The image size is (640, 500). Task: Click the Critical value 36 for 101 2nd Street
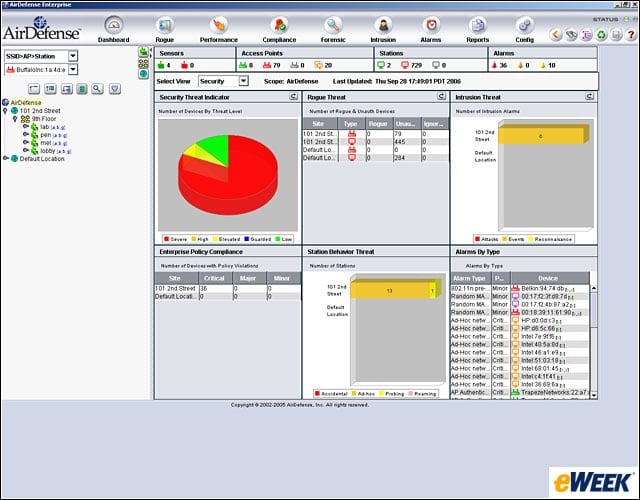coord(204,288)
